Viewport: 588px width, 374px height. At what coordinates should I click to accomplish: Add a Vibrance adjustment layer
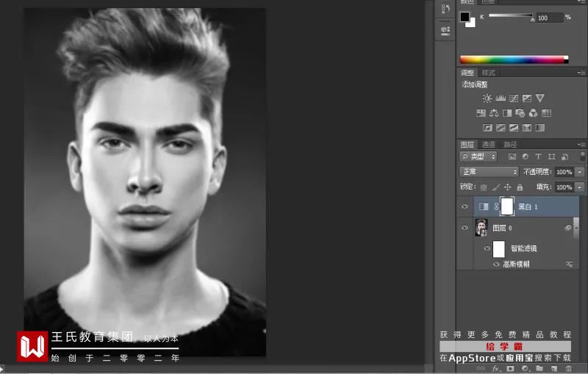click(x=540, y=98)
